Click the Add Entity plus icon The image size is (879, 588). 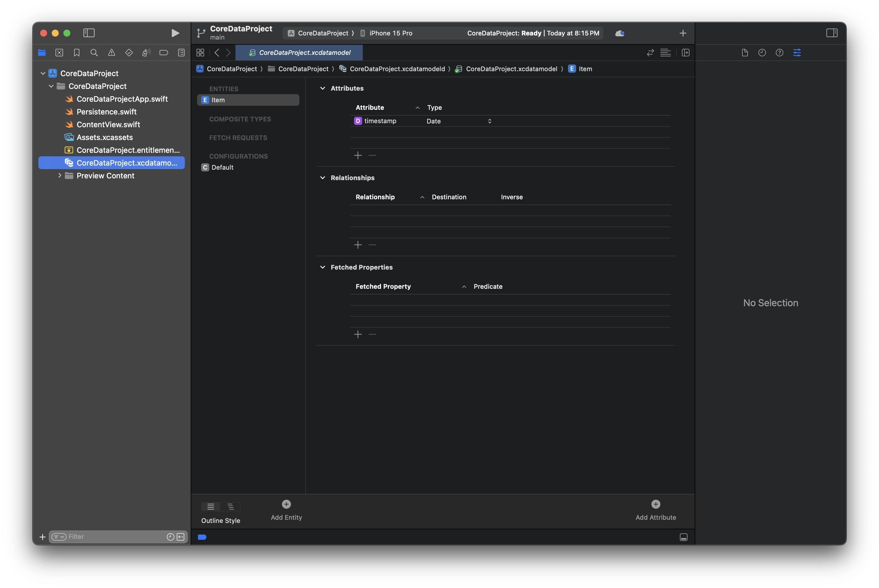(x=286, y=504)
